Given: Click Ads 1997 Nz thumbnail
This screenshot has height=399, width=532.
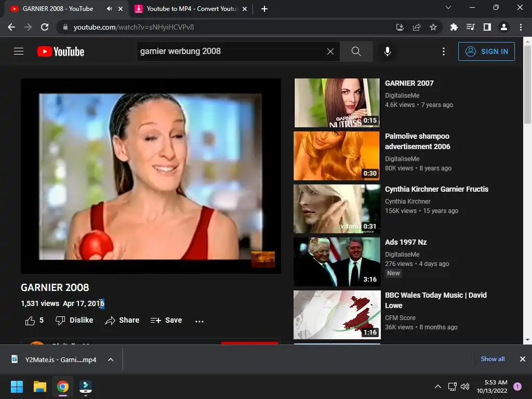Looking at the screenshot, I should click(337, 262).
